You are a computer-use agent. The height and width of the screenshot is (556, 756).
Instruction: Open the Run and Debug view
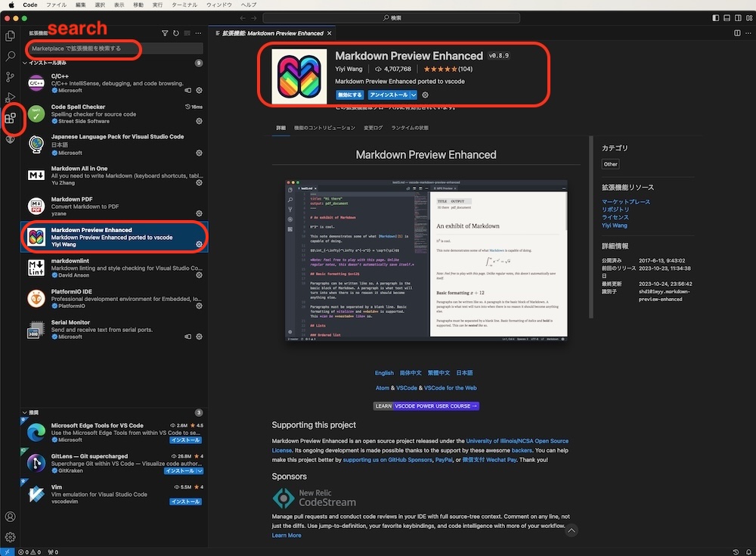coord(11,98)
